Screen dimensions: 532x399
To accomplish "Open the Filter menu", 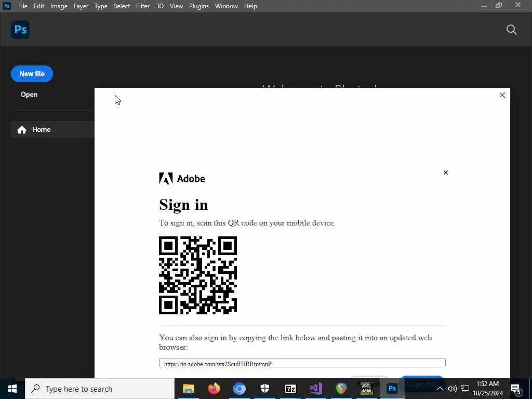I will tap(143, 6).
